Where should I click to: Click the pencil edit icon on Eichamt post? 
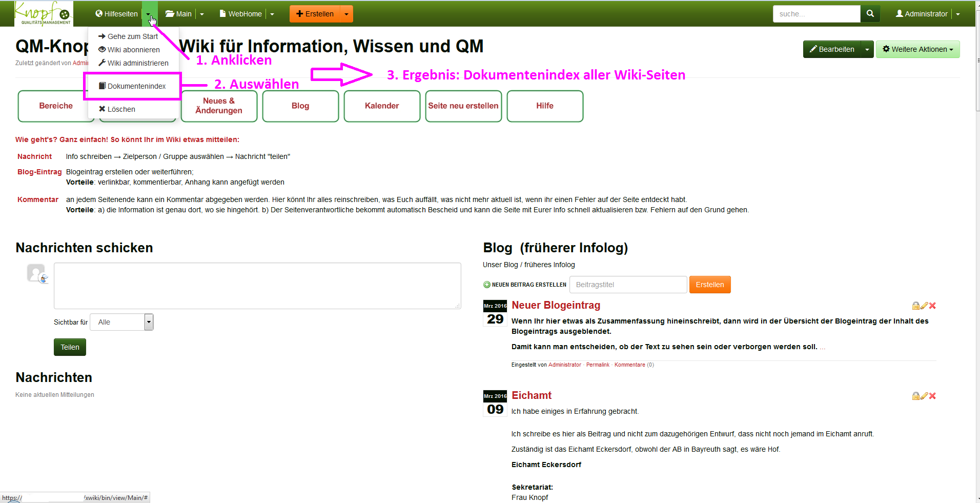[x=924, y=396]
